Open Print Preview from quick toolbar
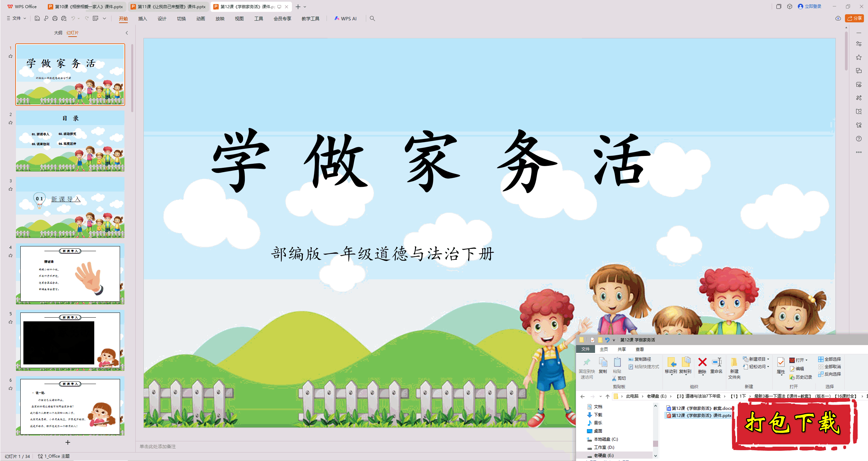The height and width of the screenshot is (461, 868). (x=64, y=19)
